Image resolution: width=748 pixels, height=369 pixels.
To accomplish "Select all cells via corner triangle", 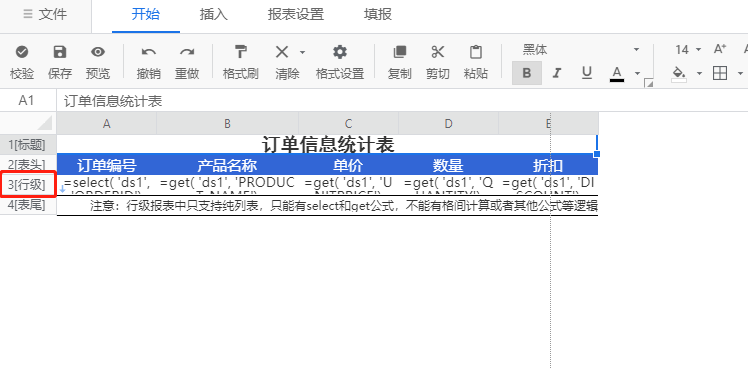I will tap(44, 123).
